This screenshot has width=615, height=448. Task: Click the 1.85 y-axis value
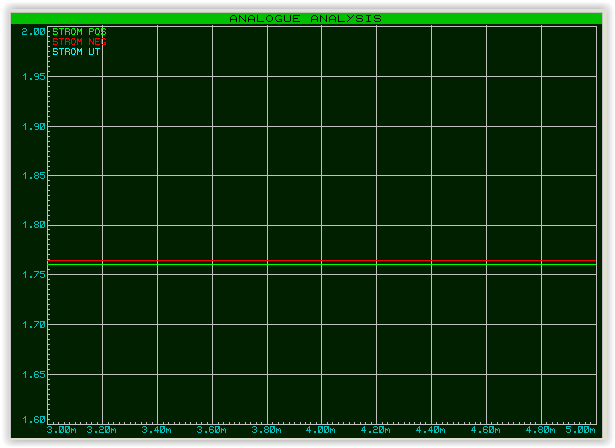pos(33,176)
